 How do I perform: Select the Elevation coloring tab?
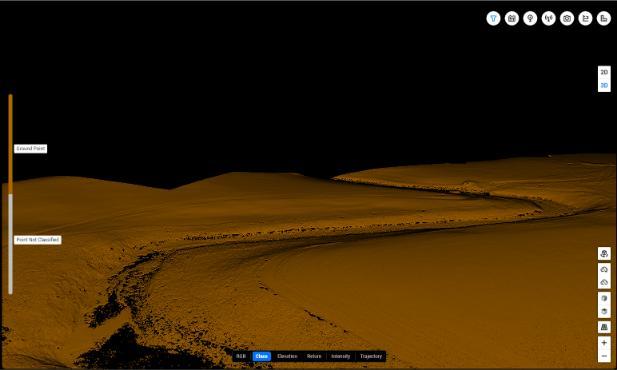click(x=287, y=356)
